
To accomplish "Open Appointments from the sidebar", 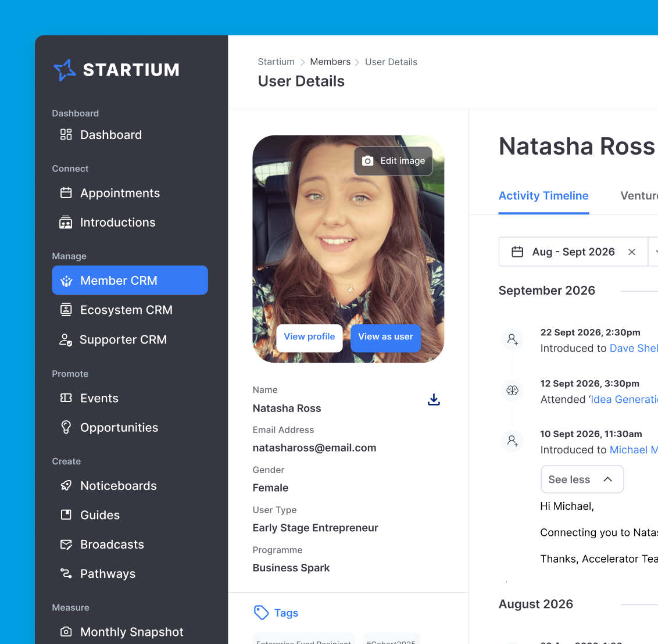I will click(x=120, y=193).
